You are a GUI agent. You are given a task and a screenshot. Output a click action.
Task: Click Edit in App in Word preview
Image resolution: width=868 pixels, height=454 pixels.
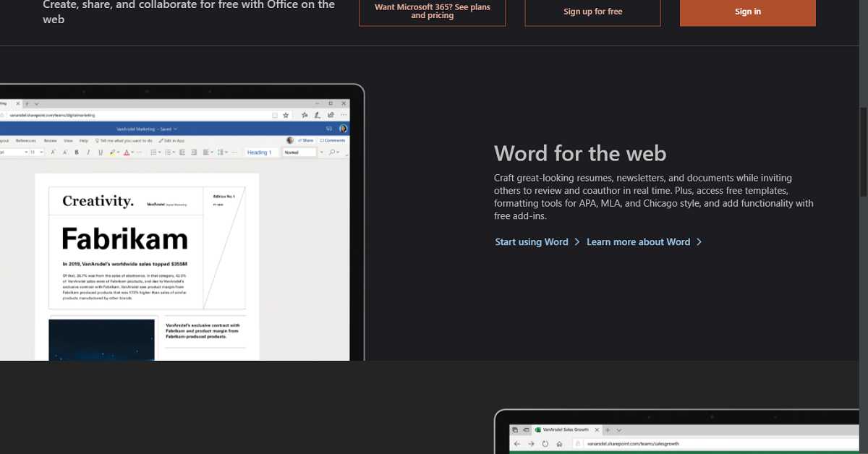(x=171, y=140)
